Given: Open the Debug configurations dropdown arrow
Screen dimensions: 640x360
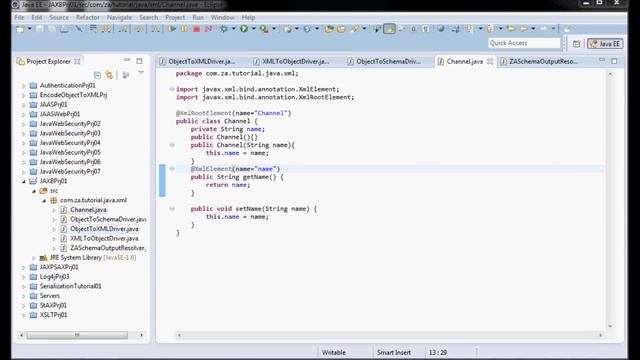Looking at the screenshot, I should [x=233, y=29].
